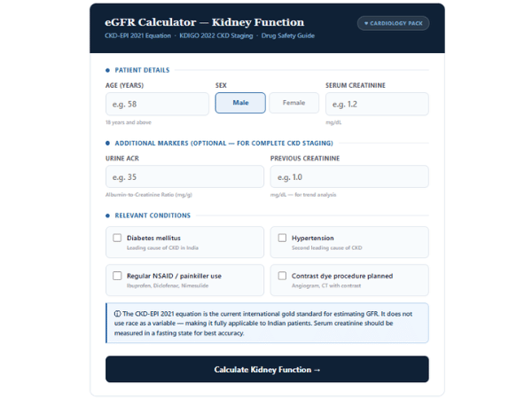The width and height of the screenshot is (532, 399).
Task: Mark Contrast dye procedure planned checkbox
Action: tap(282, 276)
